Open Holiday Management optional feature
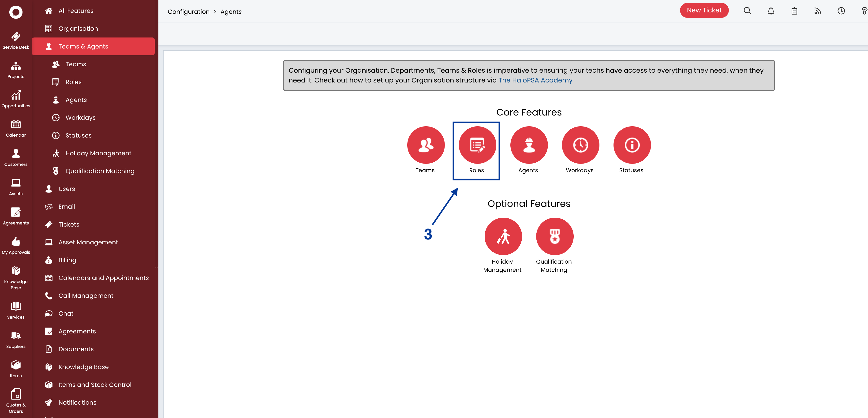 [x=503, y=236]
